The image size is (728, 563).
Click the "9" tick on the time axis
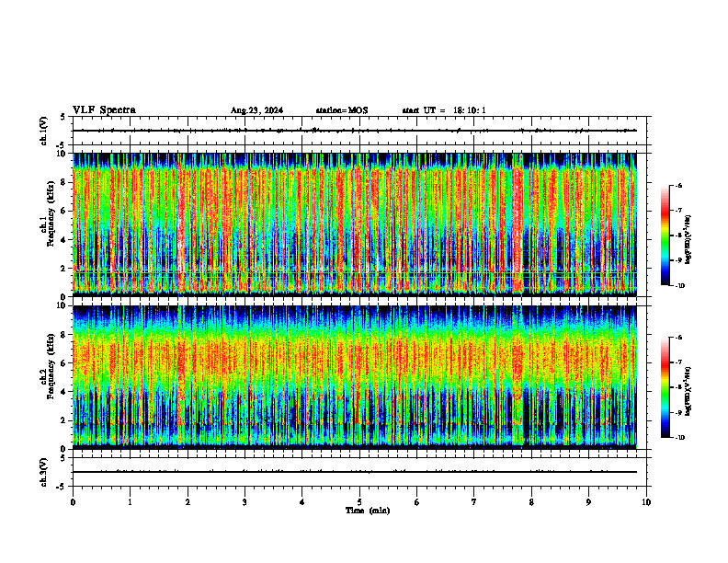(x=588, y=502)
